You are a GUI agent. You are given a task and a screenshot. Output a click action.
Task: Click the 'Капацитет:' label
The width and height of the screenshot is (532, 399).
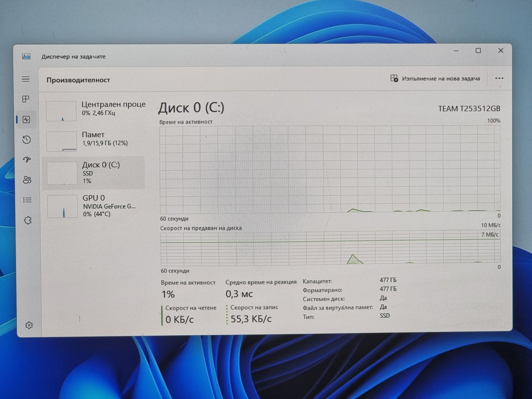[x=317, y=281]
